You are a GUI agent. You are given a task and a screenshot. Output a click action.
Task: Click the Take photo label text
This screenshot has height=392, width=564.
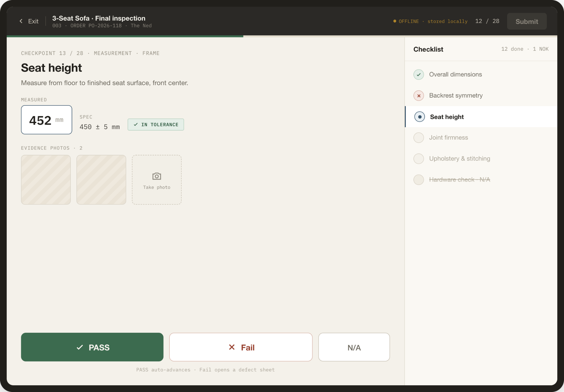click(x=157, y=187)
